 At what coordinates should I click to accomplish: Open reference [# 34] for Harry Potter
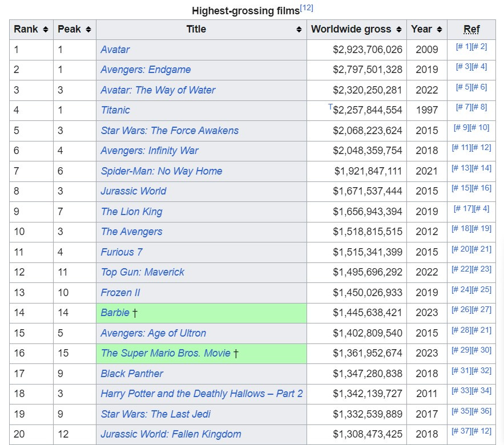[x=482, y=390]
